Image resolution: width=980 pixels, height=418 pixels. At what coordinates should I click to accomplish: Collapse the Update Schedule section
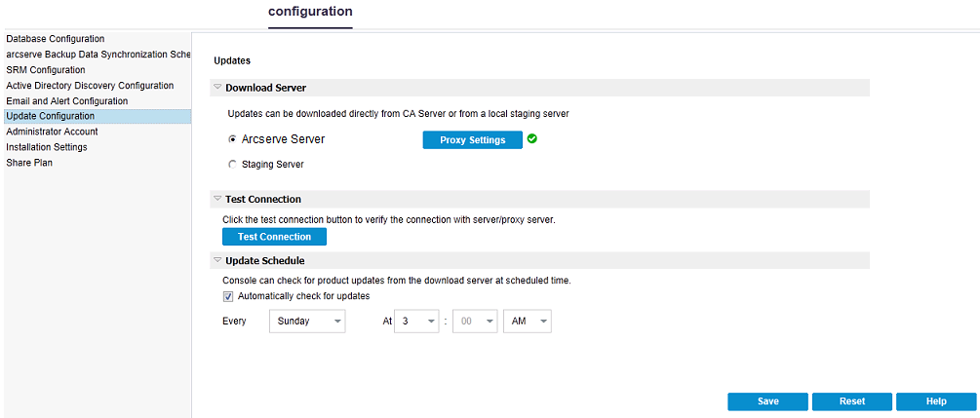pos(217,260)
